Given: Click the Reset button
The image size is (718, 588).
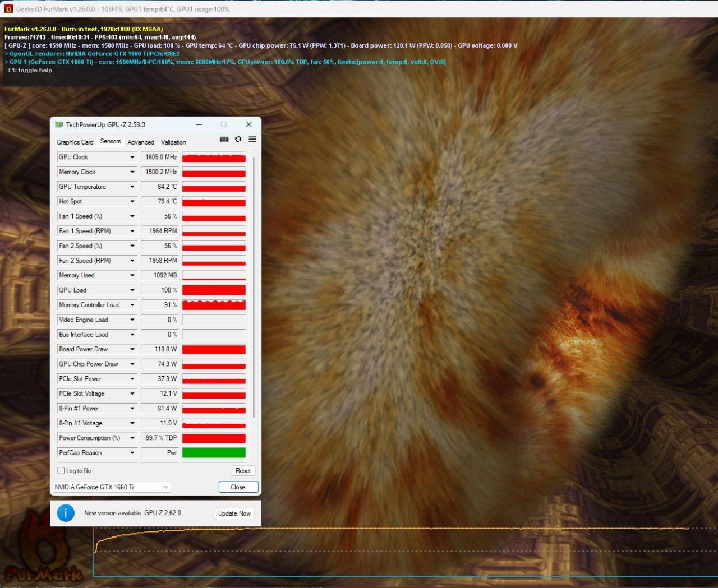Looking at the screenshot, I should [243, 471].
